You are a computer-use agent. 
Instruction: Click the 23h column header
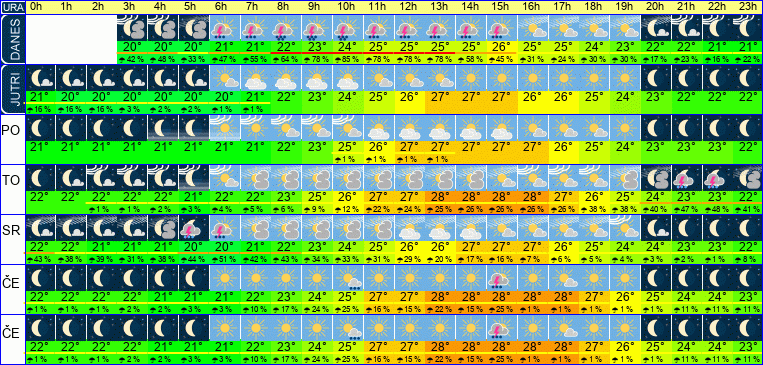[747, 7]
